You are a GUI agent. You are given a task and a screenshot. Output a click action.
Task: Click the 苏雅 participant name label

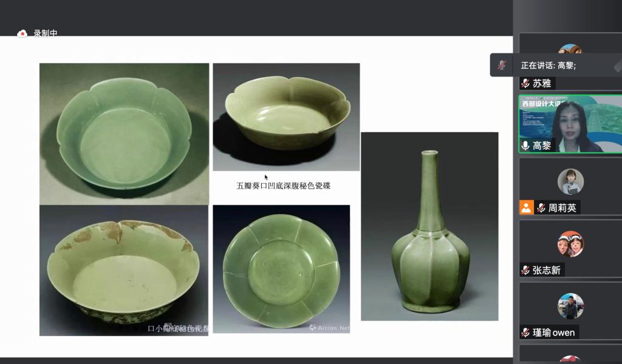pos(542,83)
